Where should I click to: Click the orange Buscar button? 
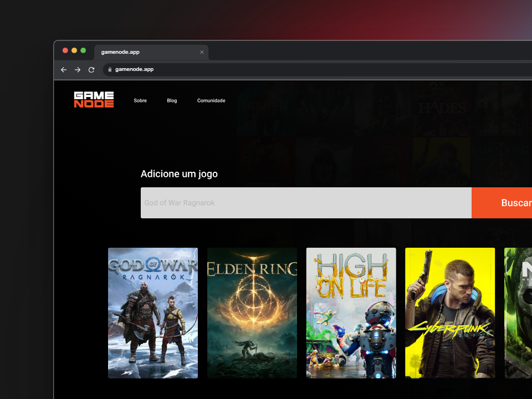(502, 203)
